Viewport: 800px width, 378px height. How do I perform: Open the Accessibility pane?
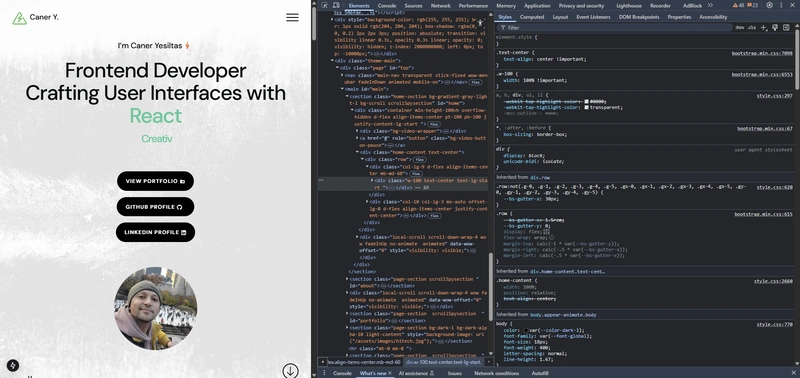pos(713,17)
